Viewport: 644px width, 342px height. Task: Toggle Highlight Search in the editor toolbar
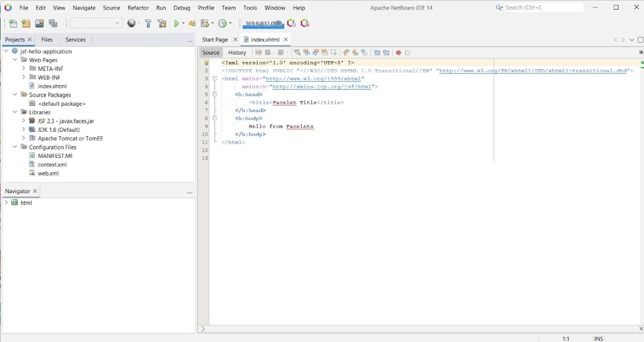point(324,52)
